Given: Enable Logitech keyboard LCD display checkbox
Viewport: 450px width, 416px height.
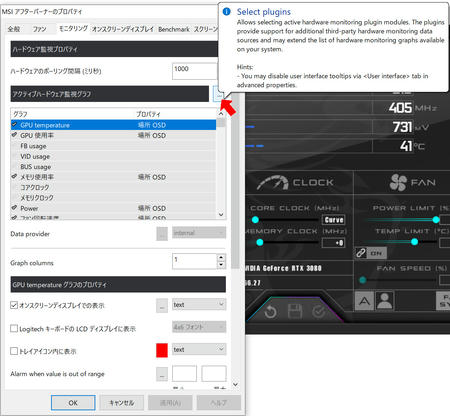Looking at the screenshot, I should tap(14, 328).
